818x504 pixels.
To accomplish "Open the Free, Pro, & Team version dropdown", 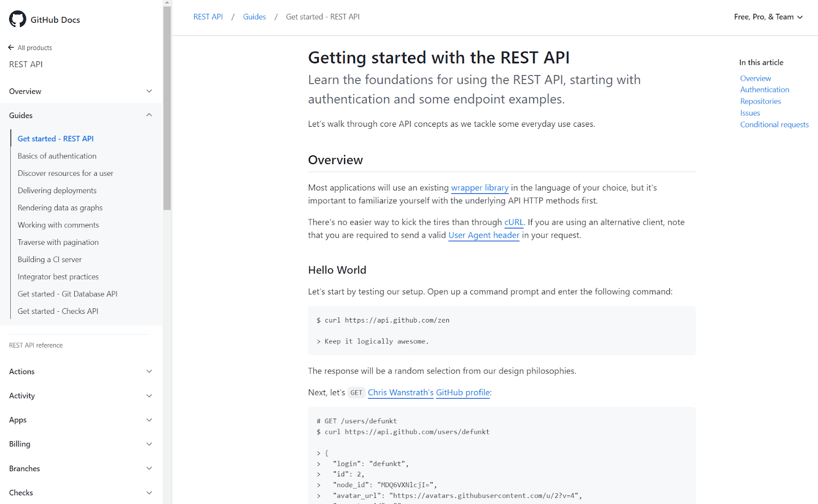I will (768, 17).
